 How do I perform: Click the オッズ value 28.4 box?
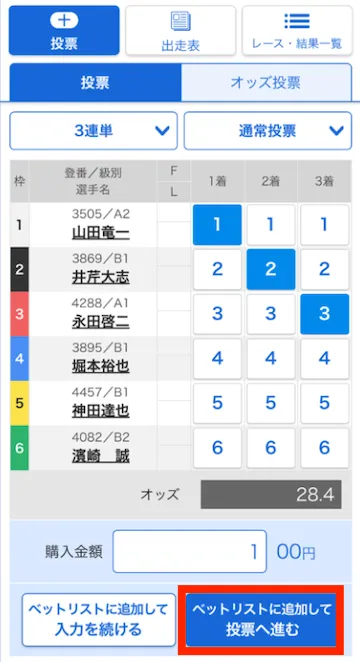click(x=271, y=494)
